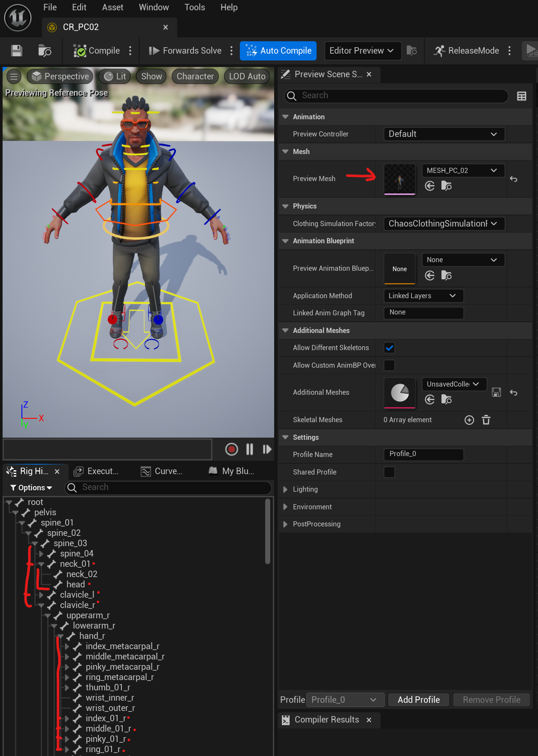538x756 pixels.
Task: Click the record button below the viewport
Action: (x=232, y=449)
